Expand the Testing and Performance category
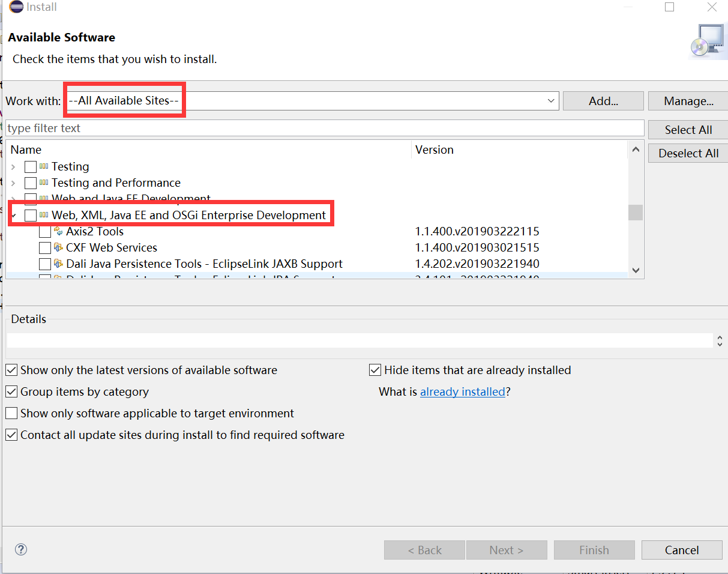This screenshot has height=574, width=728. tap(13, 183)
